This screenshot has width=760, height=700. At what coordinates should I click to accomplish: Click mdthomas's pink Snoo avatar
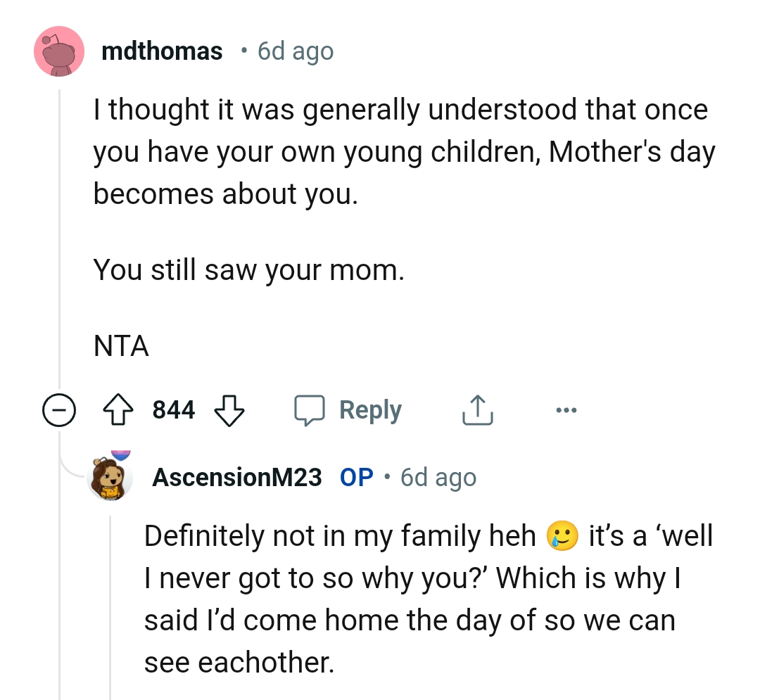[x=59, y=51]
